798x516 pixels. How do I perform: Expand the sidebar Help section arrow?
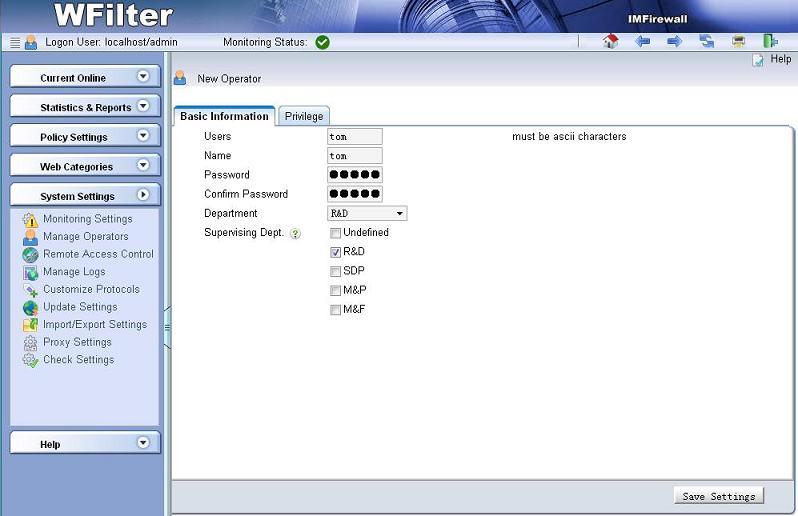click(x=143, y=443)
